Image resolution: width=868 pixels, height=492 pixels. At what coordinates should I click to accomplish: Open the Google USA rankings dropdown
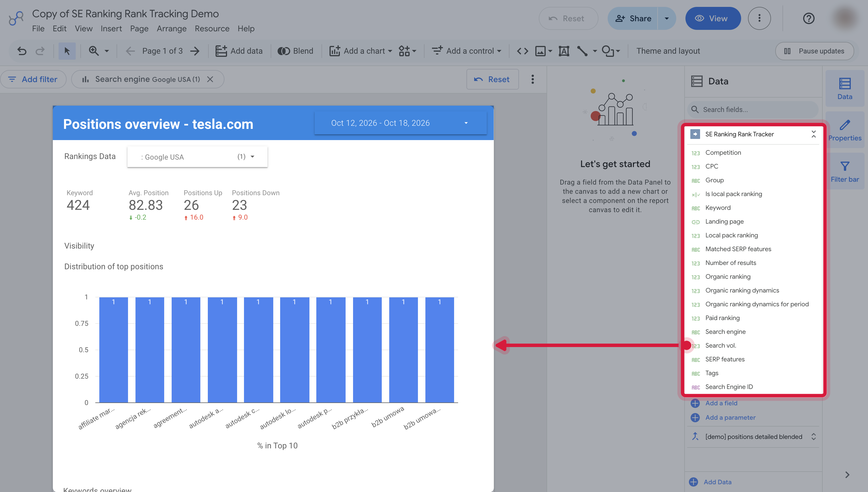(197, 157)
